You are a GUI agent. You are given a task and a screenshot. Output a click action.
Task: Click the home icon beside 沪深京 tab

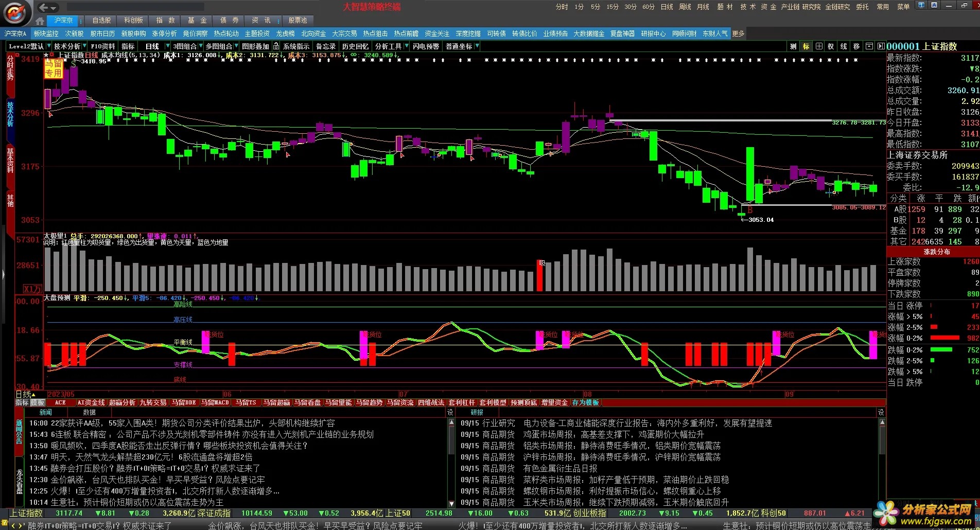40,21
